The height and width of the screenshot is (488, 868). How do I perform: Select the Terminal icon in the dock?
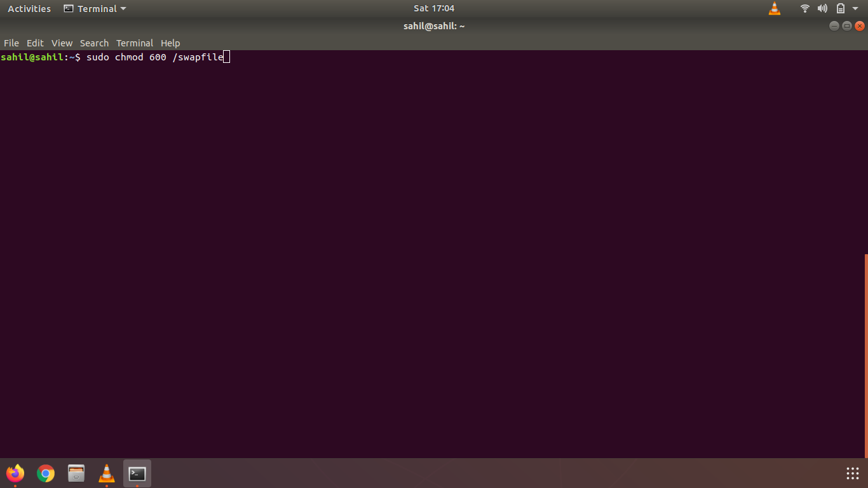137,473
